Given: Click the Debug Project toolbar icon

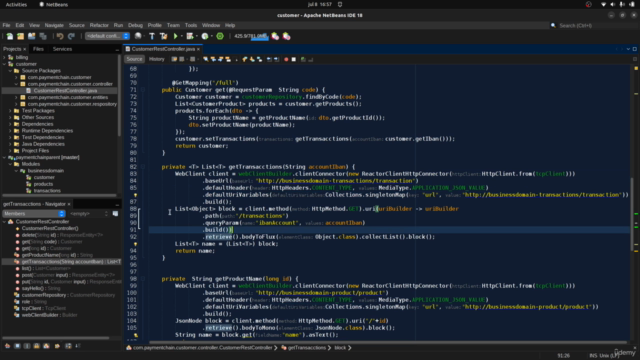Looking at the screenshot, I should pos(190,36).
